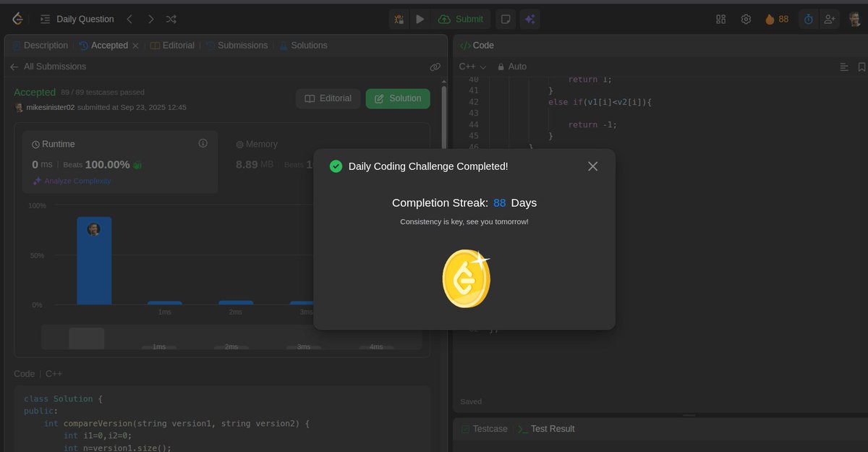The image size is (868, 452).
Task: View the 88 streak fire counter
Action: 777,20
